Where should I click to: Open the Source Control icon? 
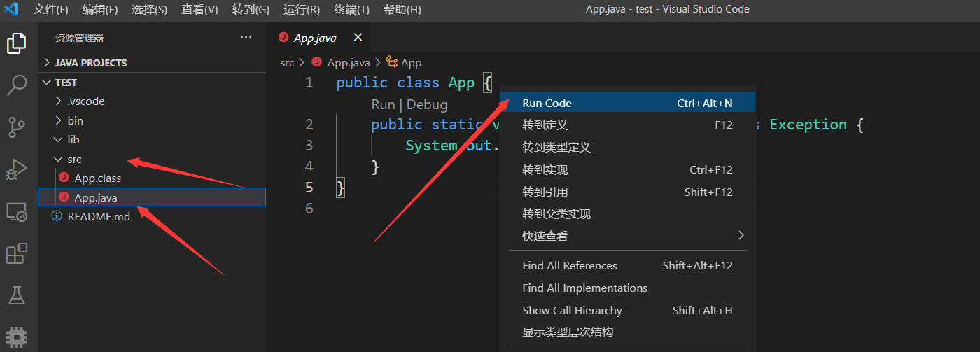tap(17, 127)
